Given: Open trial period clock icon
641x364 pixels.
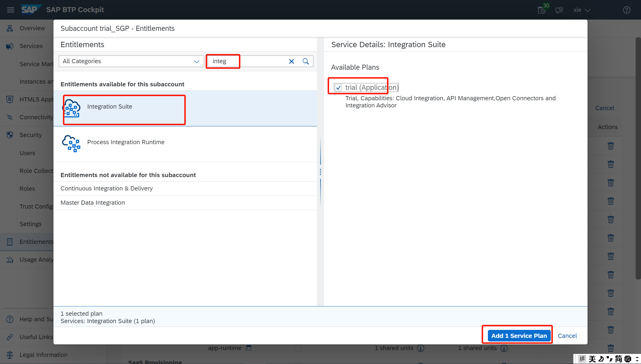Looking at the screenshot, I should tap(542, 10).
